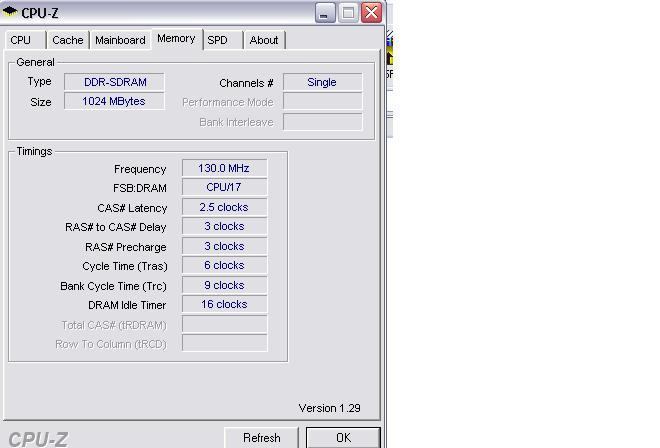Image resolution: width=660 pixels, height=448 pixels.
Task: Click the 2.5 clocks CAS latency value
Action: 224,207
